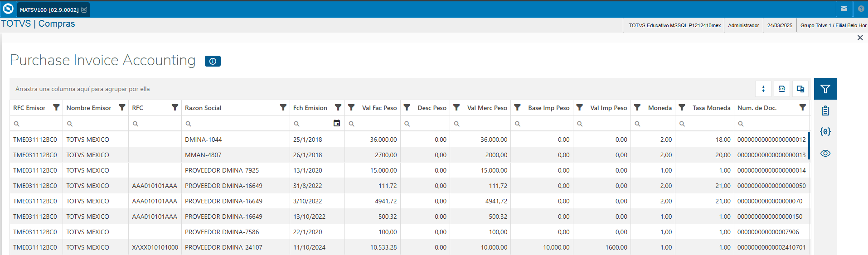Click the RFC Emisor search field
868x255 pixels.
coord(36,124)
